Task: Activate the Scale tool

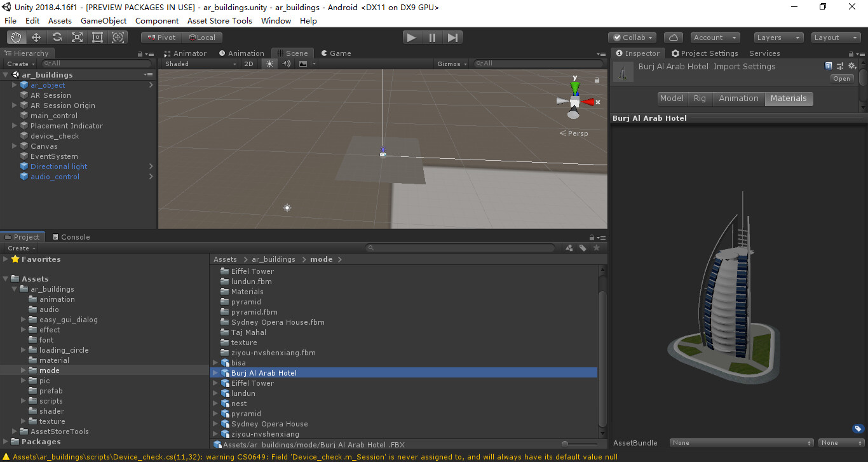Action: (77, 37)
